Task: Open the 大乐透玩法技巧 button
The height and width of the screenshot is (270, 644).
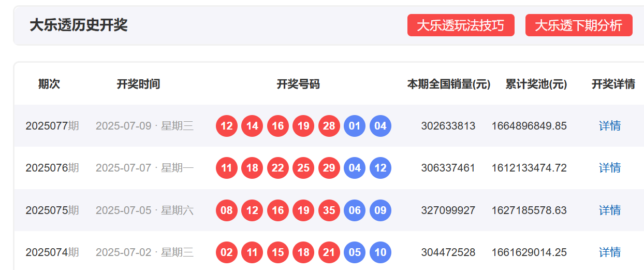Action: (x=461, y=25)
